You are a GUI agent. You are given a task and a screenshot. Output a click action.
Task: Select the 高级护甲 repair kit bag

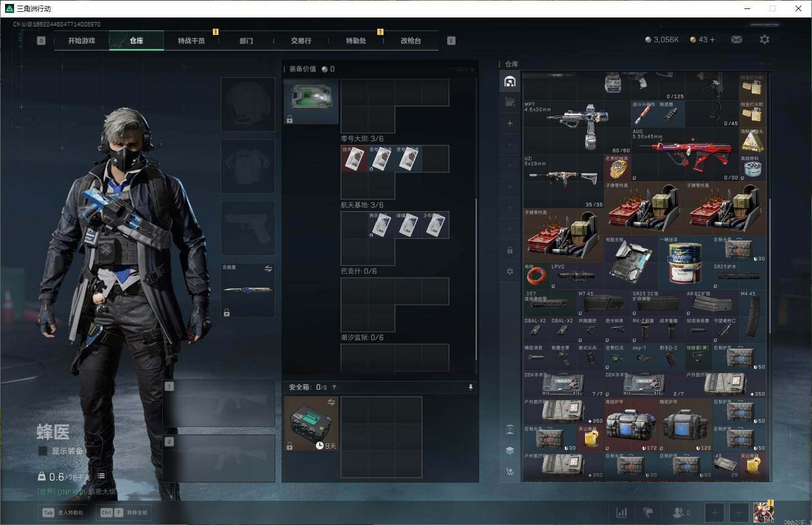coord(631,425)
